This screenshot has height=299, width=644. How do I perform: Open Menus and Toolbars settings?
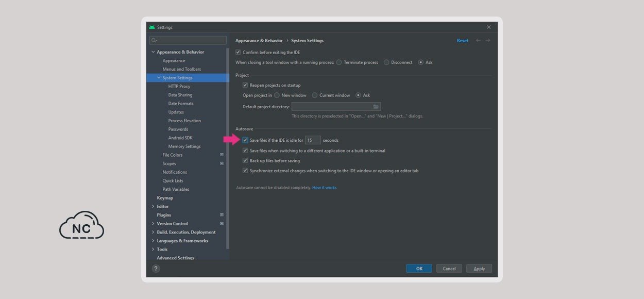click(182, 69)
